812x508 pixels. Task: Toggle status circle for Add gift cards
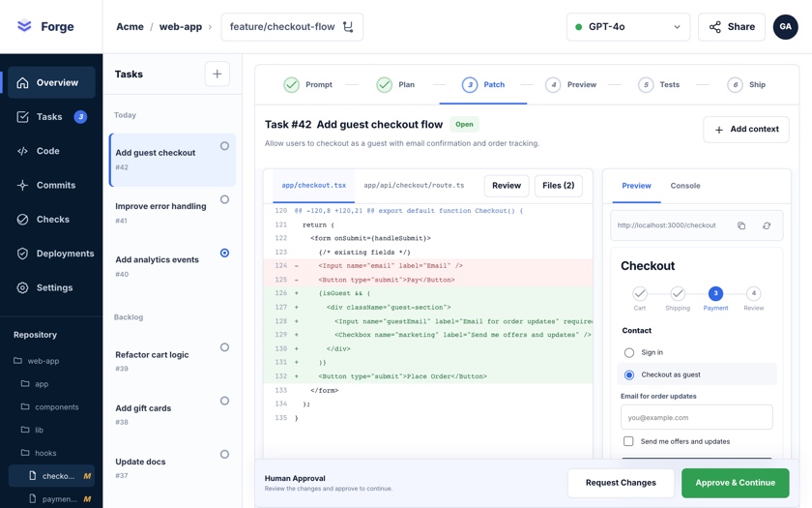pos(224,401)
